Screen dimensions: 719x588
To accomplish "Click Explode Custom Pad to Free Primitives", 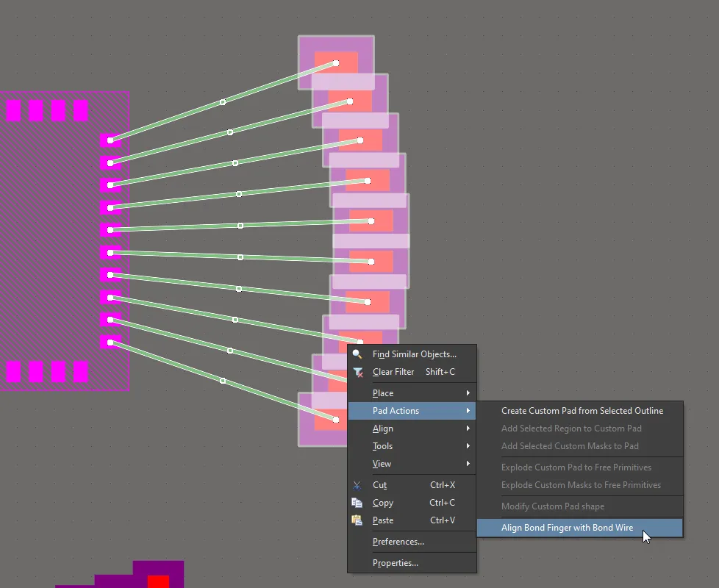I will pos(576,467).
